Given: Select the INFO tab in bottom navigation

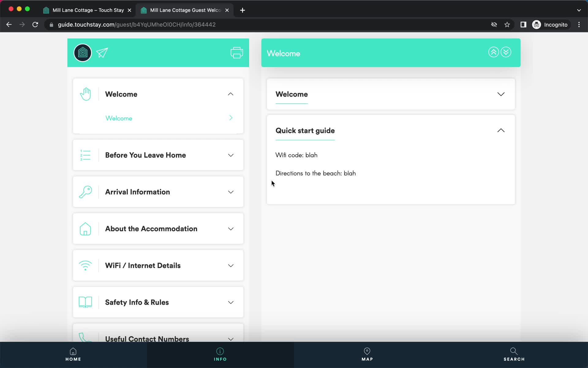Looking at the screenshot, I should 220,354.
